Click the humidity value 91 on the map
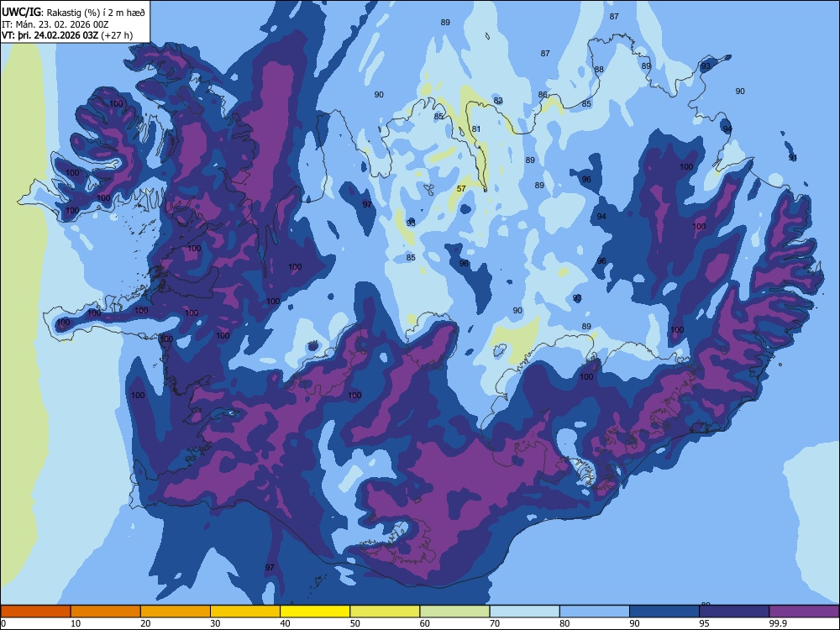840x630 pixels. click(x=793, y=158)
